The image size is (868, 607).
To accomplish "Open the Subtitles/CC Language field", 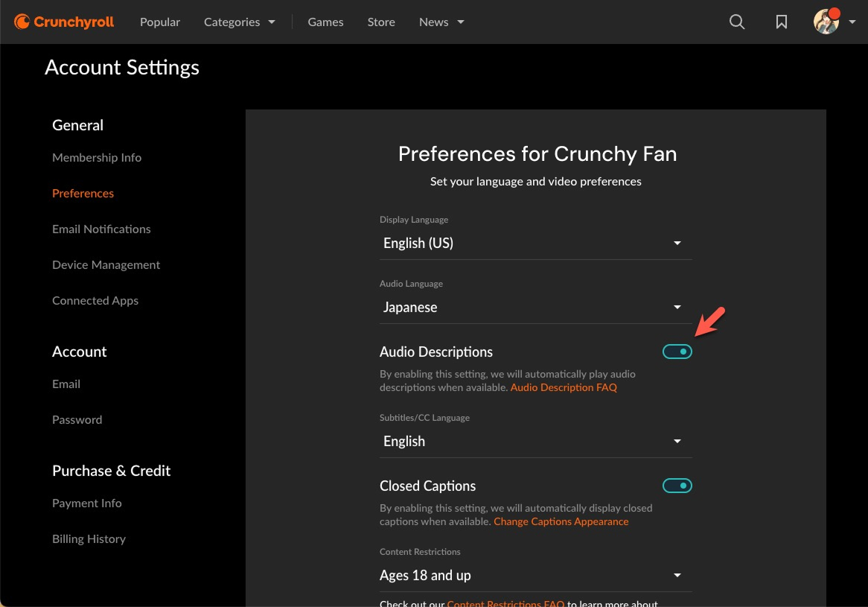I will pyautogui.click(x=535, y=441).
